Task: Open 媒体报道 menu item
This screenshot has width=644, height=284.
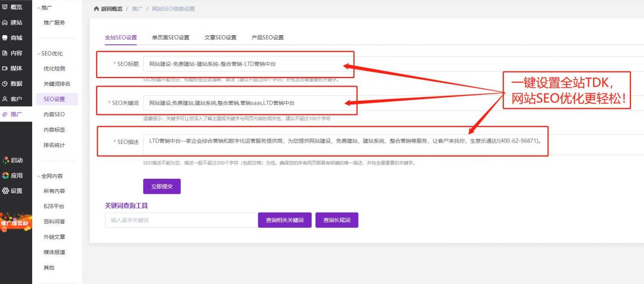Action: (x=54, y=252)
